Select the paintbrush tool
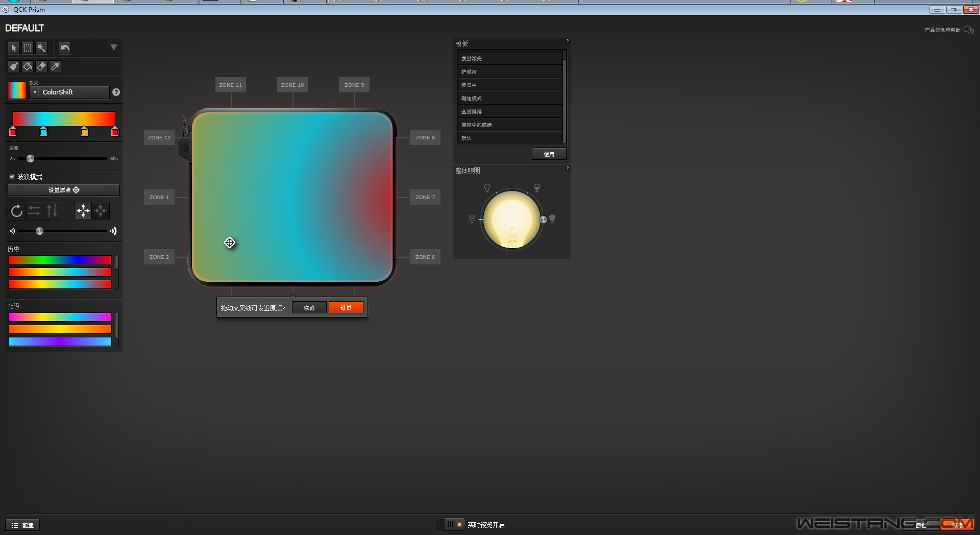The width and height of the screenshot is (980, 535). [14, 66]
